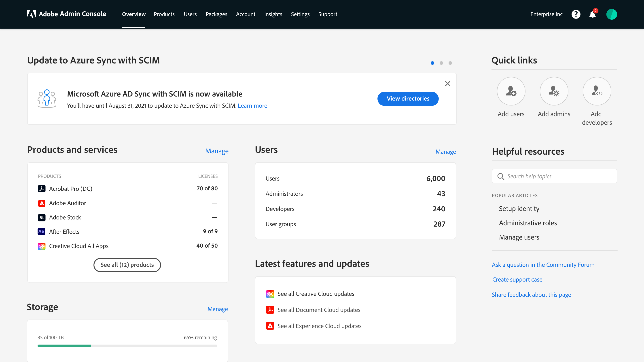Click the Add developers quick link icon
The image size is (644, 362).
(597, 91)
